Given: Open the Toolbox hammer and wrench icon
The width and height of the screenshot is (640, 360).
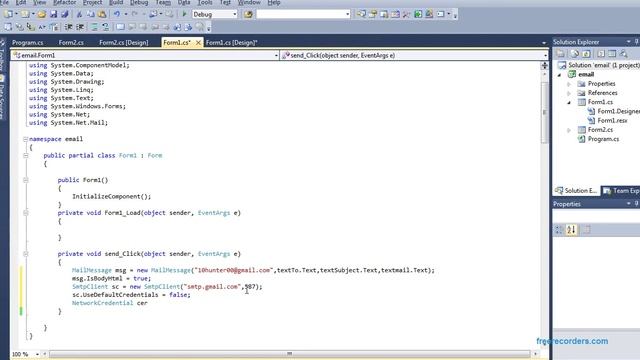Looking at the screenshot, I should point(407,14).
